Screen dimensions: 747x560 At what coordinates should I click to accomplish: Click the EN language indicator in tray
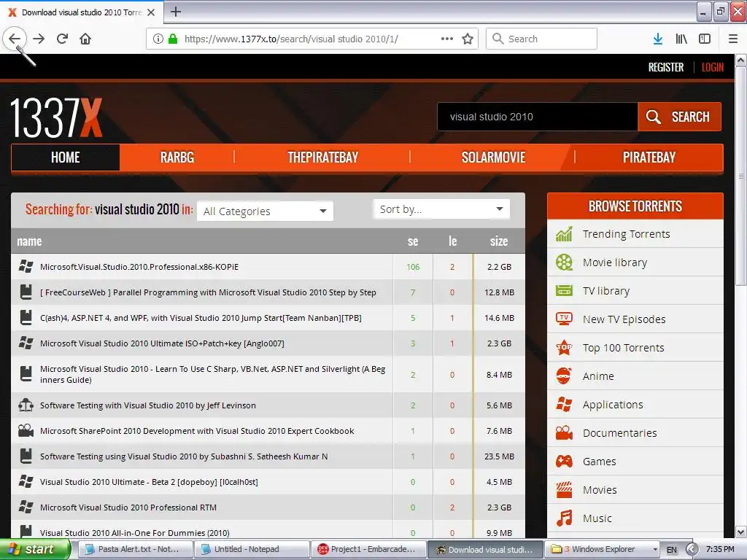[x=671, y=550]
